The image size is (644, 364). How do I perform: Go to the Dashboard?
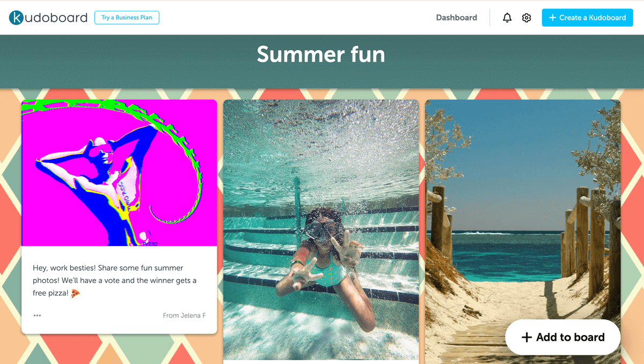[x=456, y=18]
